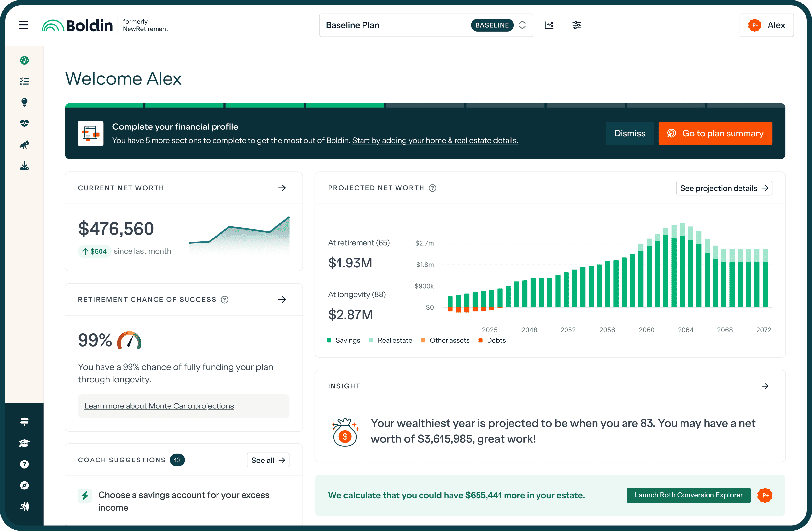Open the sliders settings icon
This screenshot has width=812, height=531.
[x=577, y=25]
